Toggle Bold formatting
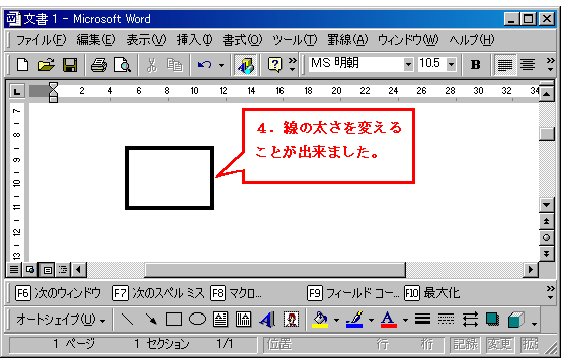The height and width of the screenshot is (364, 574). point(475,65)
